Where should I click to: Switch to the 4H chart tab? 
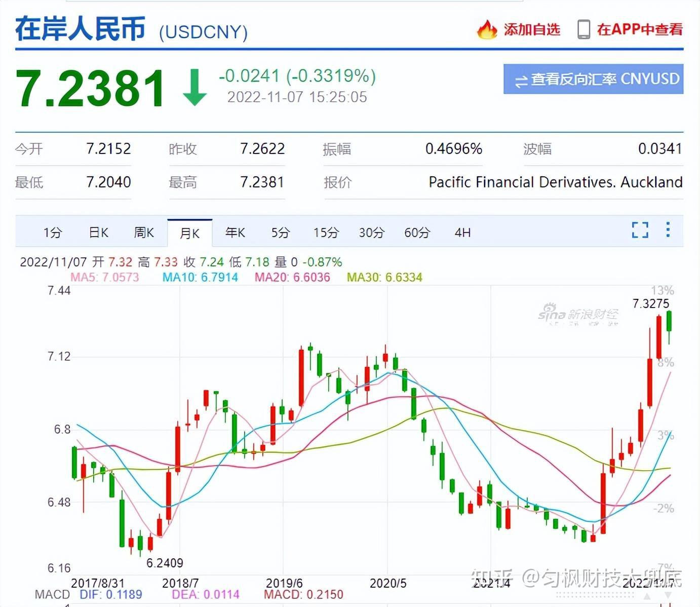[x=462, y=233]
